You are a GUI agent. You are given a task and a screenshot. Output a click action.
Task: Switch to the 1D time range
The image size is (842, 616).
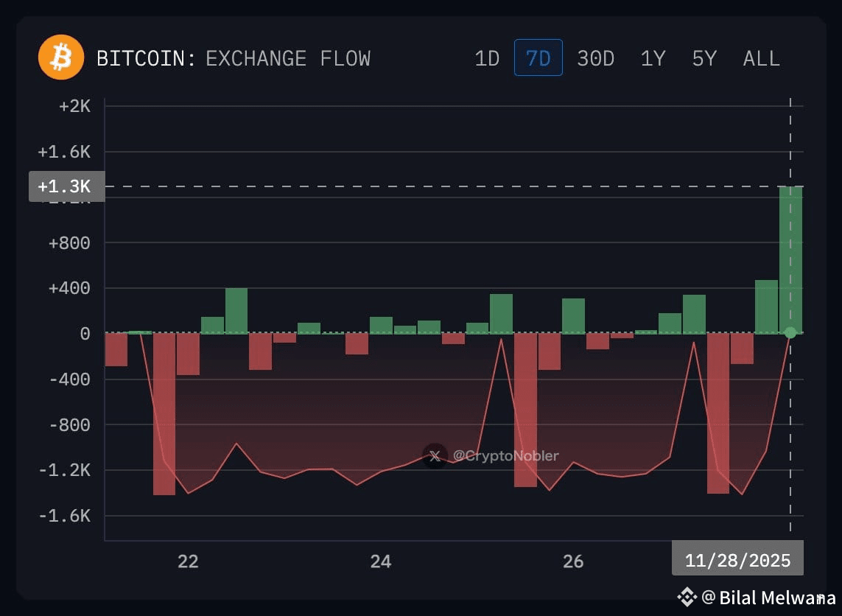(487, 58)
